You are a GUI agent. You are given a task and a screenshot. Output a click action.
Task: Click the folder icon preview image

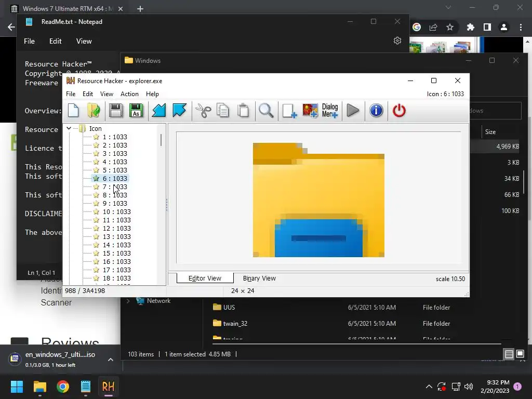click(318, 200)
